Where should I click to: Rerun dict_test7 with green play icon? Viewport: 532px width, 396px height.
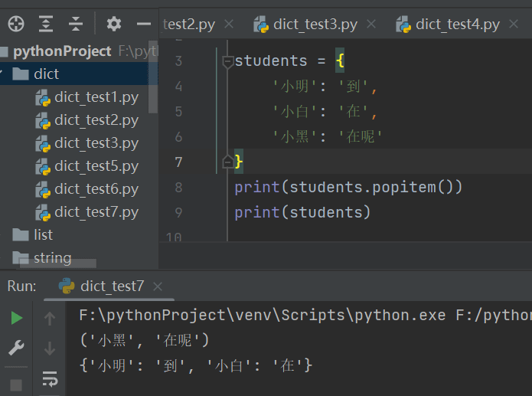pos(16,318)
